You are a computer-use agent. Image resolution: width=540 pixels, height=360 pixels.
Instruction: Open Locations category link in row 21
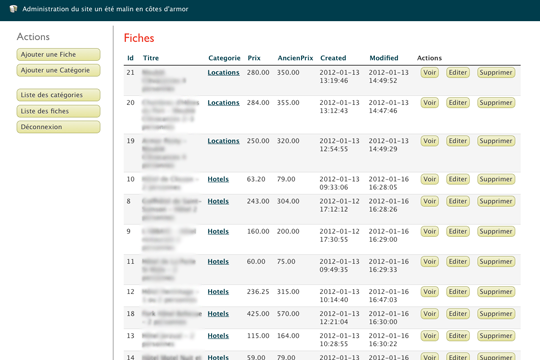point(223,73)
